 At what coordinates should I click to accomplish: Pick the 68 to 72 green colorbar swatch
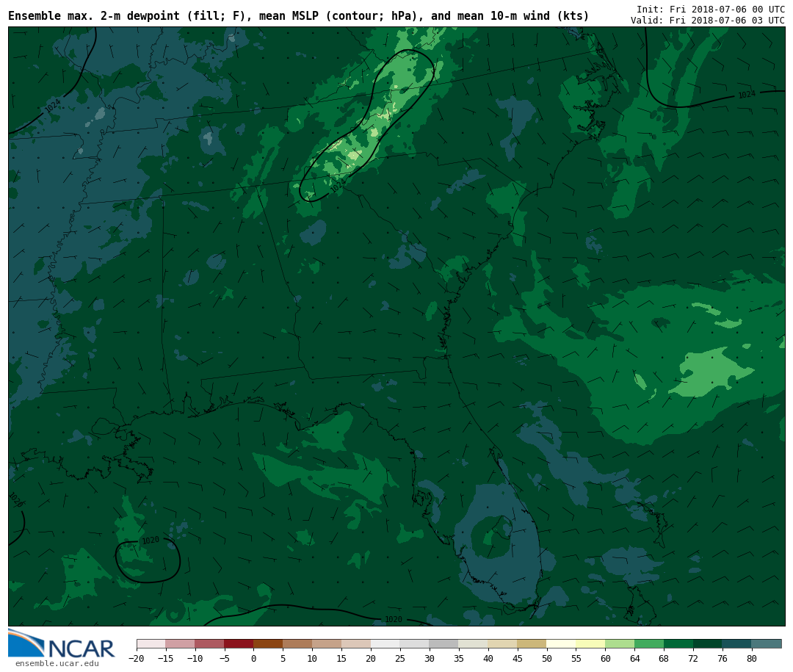tap(678, 643)
